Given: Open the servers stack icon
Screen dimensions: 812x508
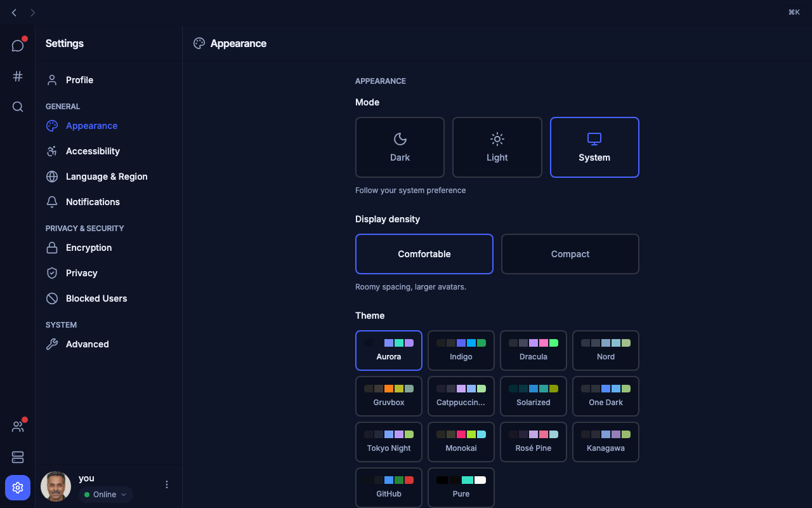Looking at the screenshot, I should [18, 457].
